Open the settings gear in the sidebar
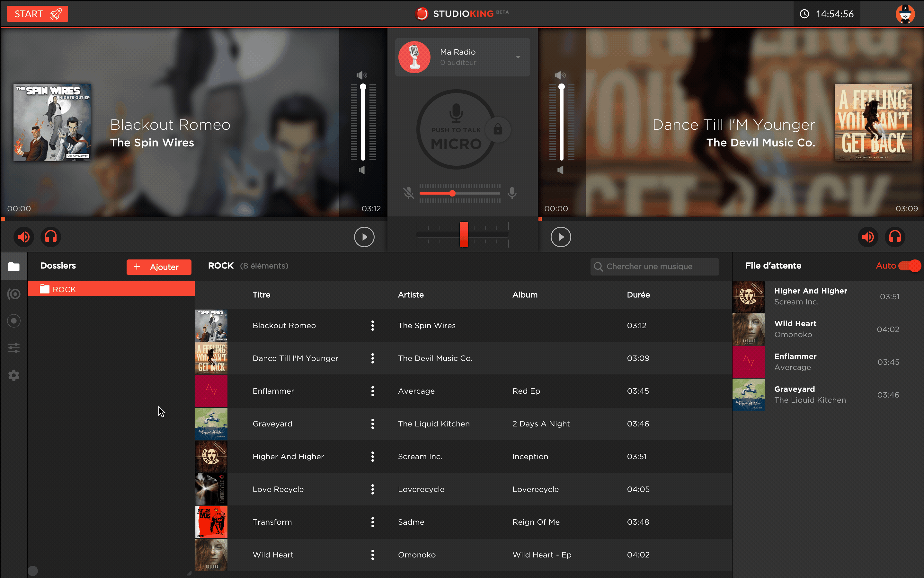Image resolution: width=924 pixels, height=578 pixels. click(14, 375)
